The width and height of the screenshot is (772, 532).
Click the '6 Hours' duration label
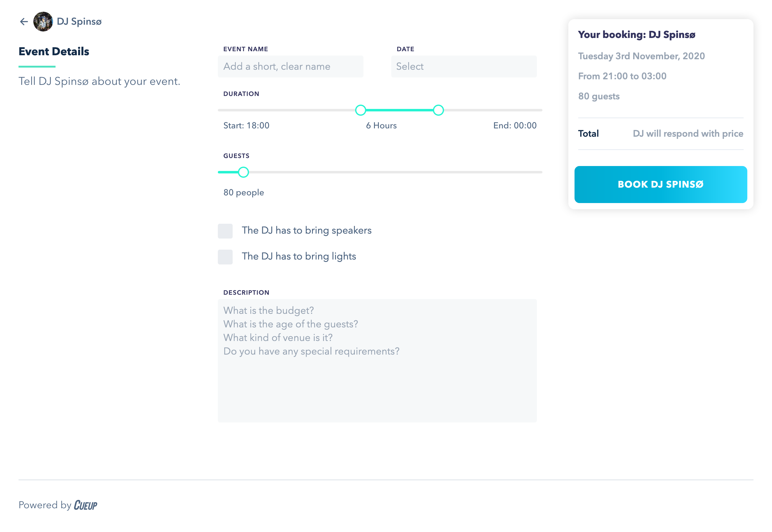tap(381, 126)
